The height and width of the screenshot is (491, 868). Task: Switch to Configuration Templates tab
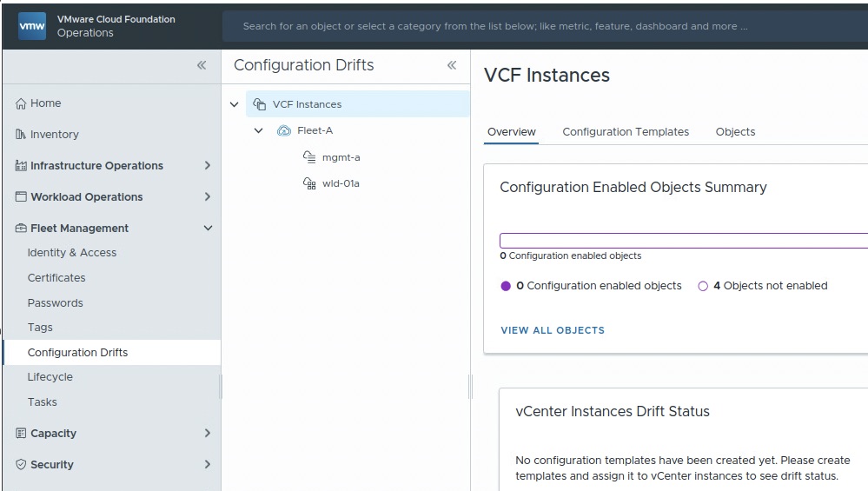click(x=626, y=132)
